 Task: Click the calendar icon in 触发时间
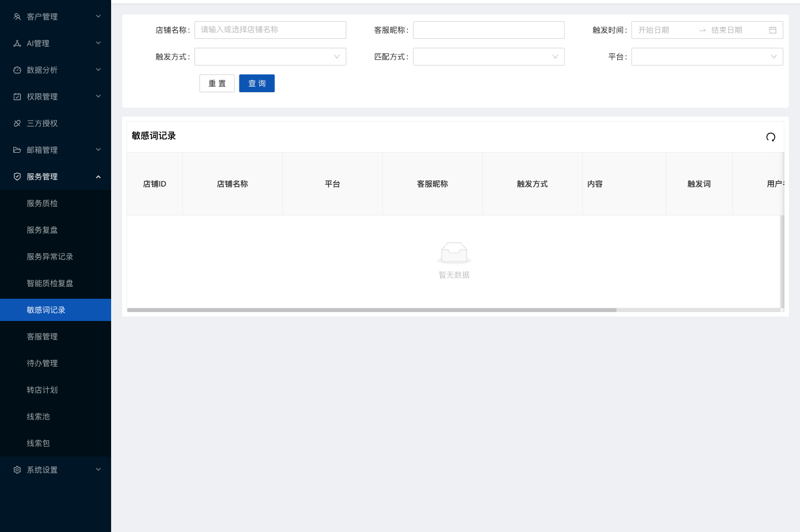(x=773, y=30)
